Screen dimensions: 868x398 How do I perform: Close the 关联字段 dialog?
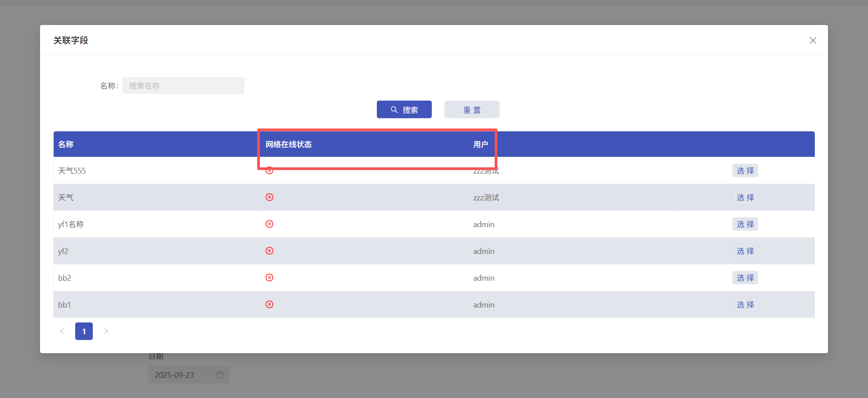(813, 40)
